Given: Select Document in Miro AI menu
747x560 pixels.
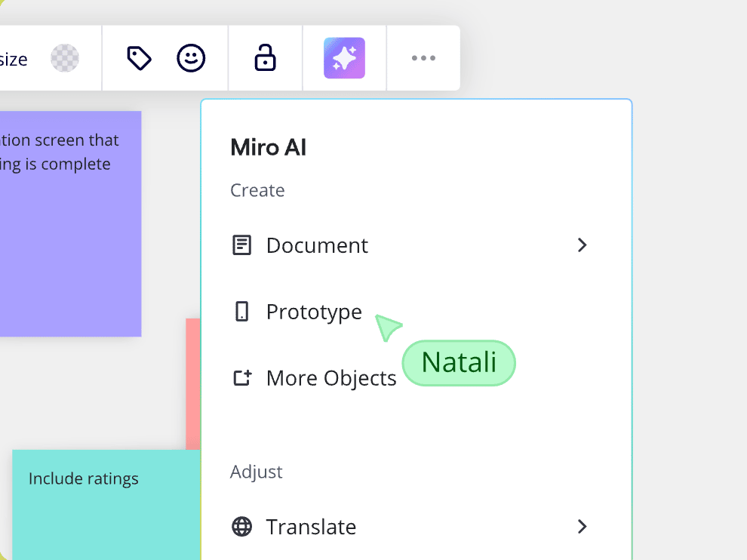Looking at the screenshot, I should [410, 245].
